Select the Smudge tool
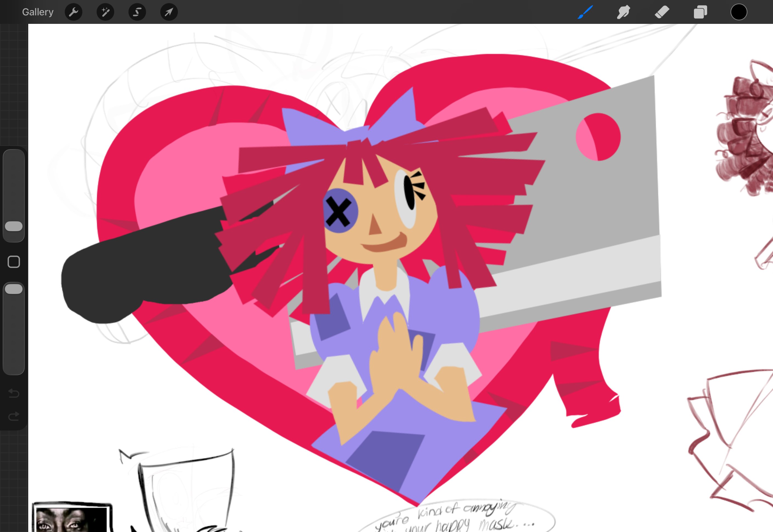 (623, 12)
